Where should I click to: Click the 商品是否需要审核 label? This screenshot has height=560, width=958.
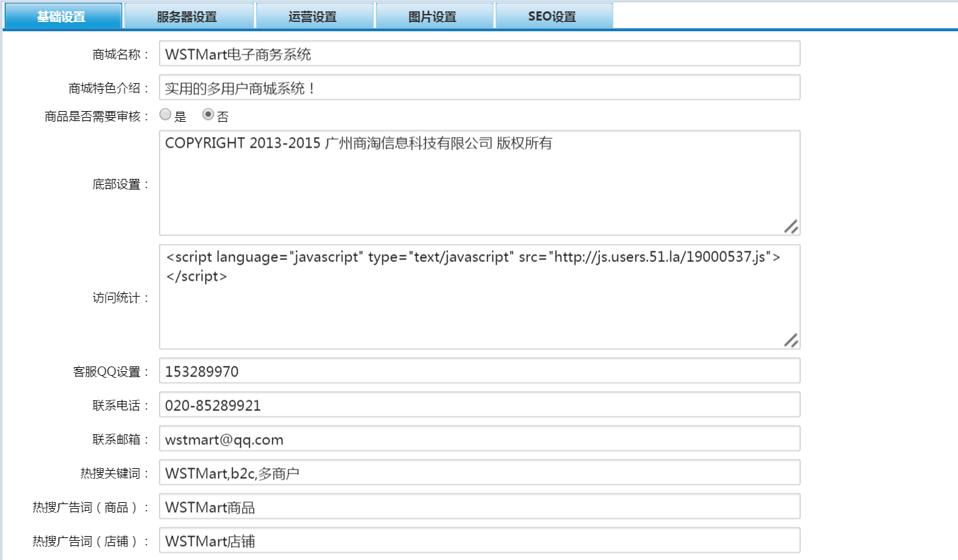(96, 116)
